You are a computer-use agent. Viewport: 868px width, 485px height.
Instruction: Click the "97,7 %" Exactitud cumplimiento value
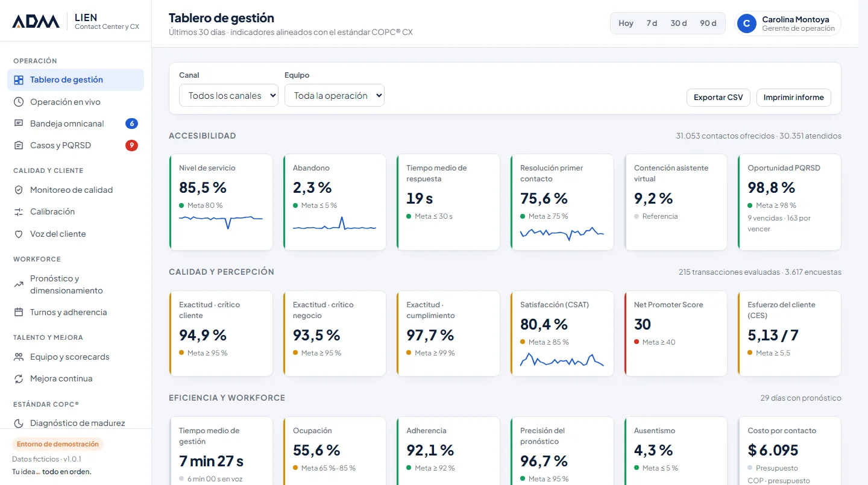click(430, 335)
